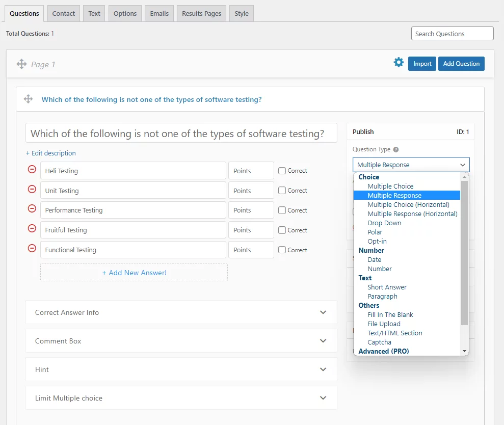The width and height of the screenshot is (504, 425).
Task: Choose Text/HTML Section type
Action: coord(407,333)
